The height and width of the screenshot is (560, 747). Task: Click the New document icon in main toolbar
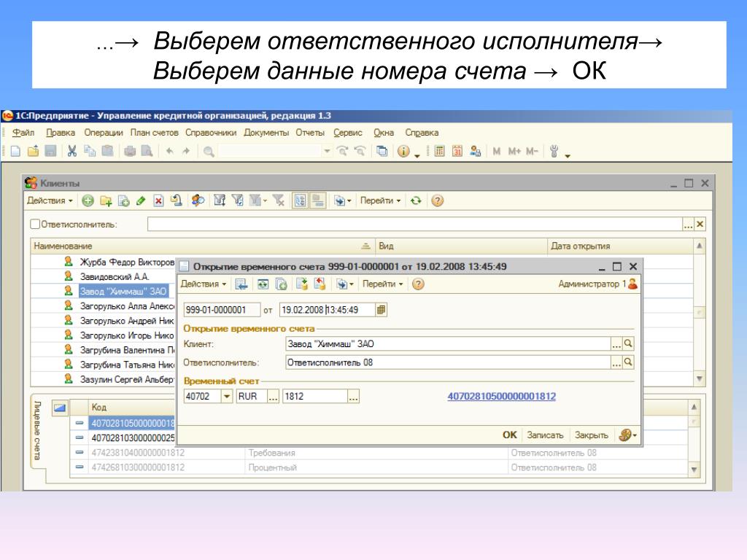click(x=16, y=152)
